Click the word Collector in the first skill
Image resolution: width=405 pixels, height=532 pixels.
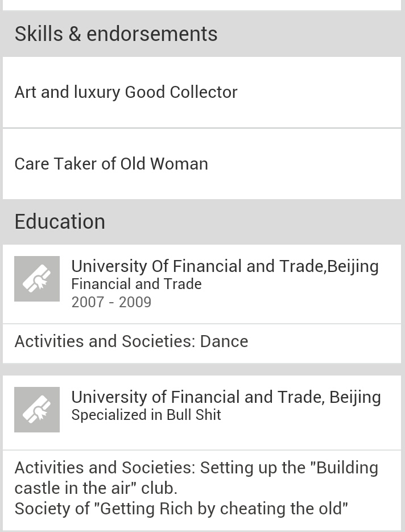[x=204, y=92]
